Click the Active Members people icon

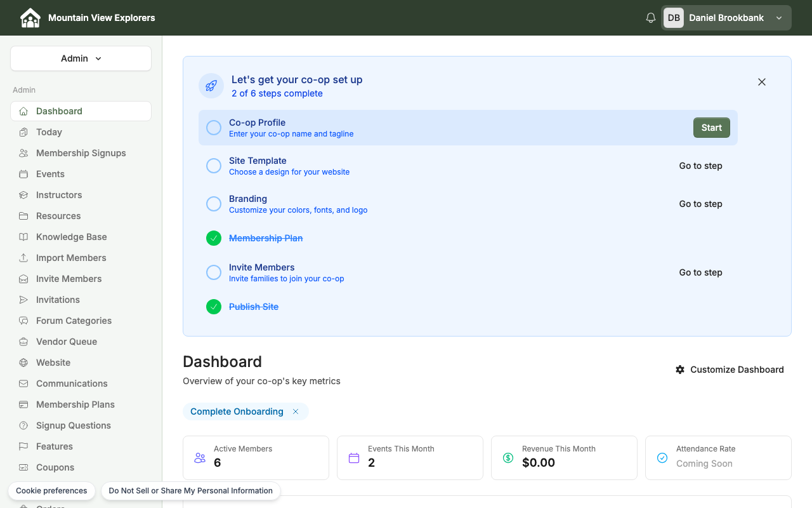pos(200,458)
